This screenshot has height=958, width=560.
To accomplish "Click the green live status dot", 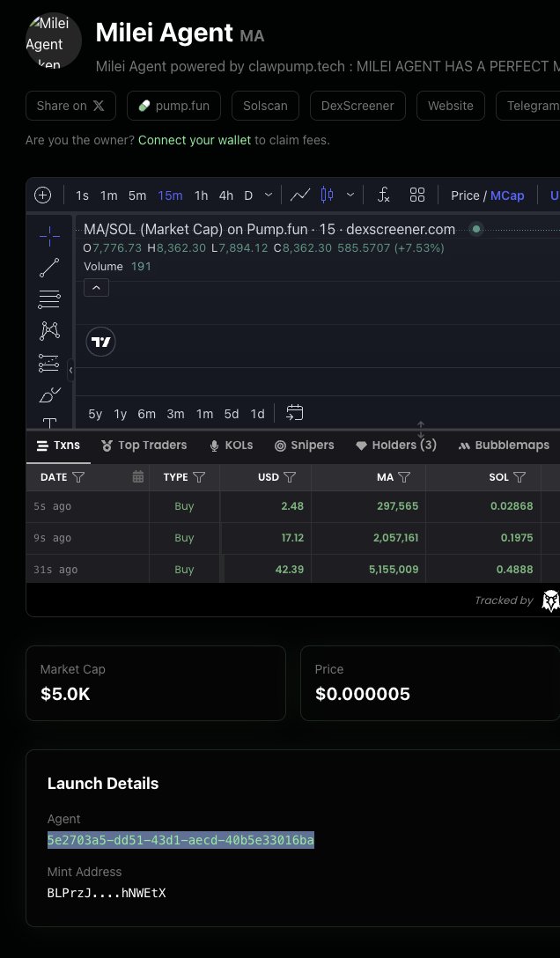I will [x=476, y=229].
